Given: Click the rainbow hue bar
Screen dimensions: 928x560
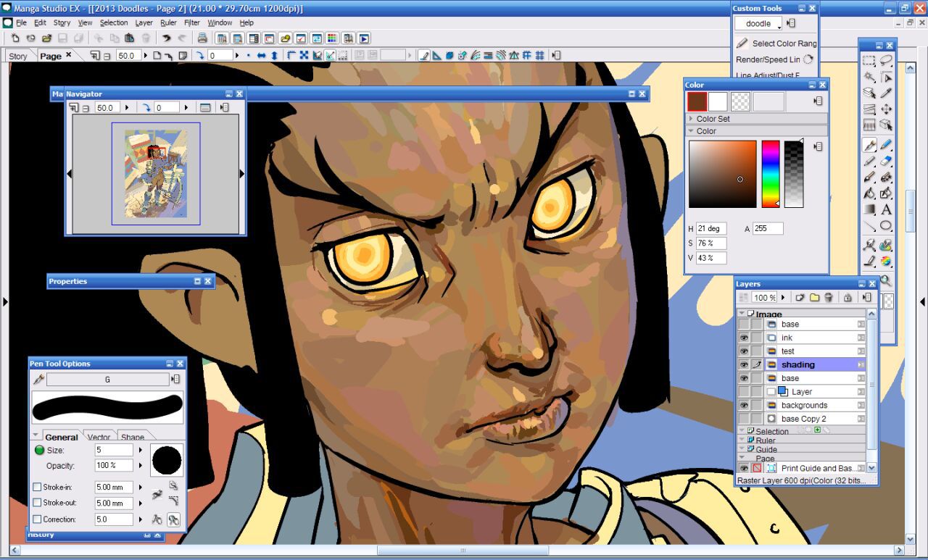Looking at the screenshot, I should (x=770, y=174).
